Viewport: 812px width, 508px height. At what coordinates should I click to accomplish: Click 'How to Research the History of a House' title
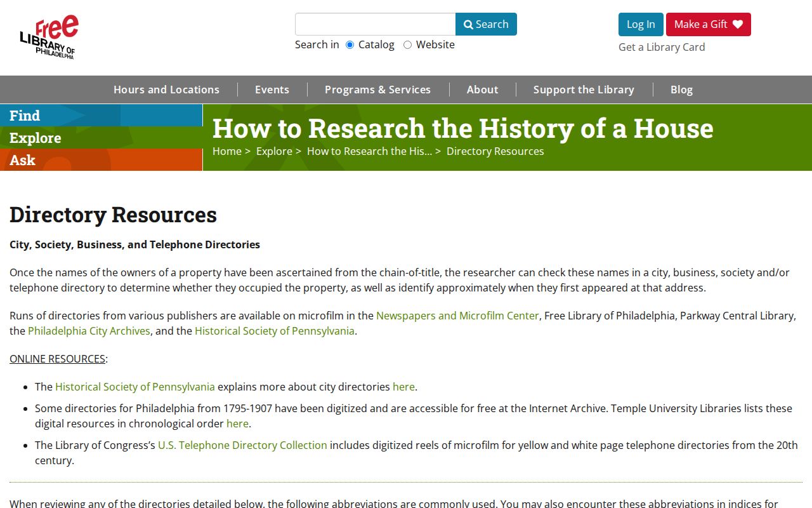coord(462,128)
